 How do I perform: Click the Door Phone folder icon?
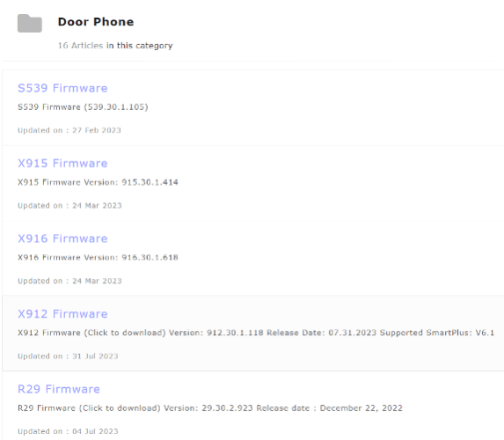tap(30, 24)
